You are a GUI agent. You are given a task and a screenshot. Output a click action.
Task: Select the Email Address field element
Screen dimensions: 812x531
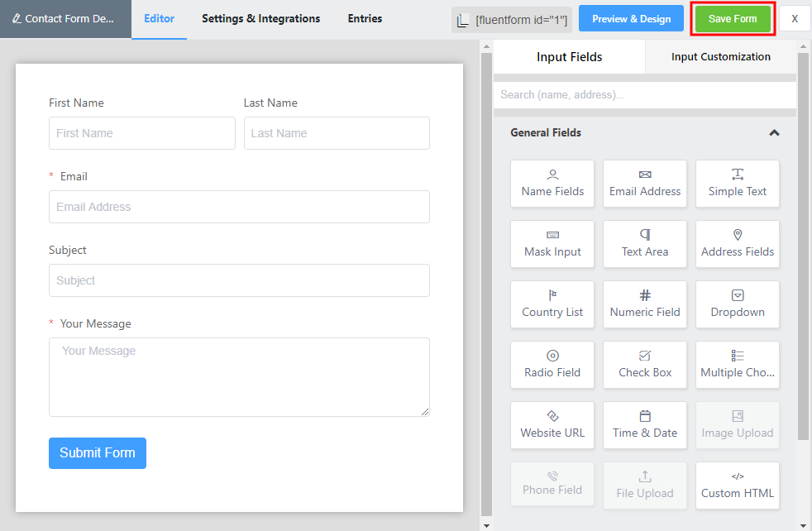(x=644, y=184)
